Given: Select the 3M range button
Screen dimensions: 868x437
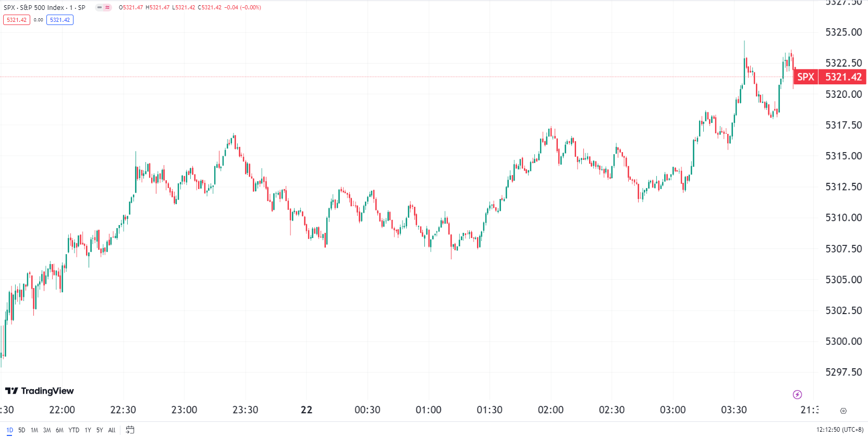Looking at the screenshot, I should click(47, 430).
